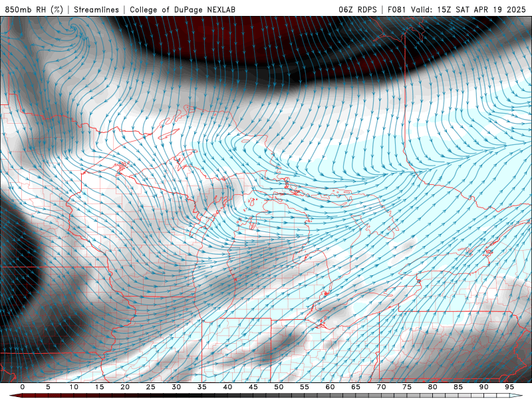Click the 'Streamlines' label in header
Image resolution: width=532 pixels, height=399 pixels.
(x=96, y=10)
